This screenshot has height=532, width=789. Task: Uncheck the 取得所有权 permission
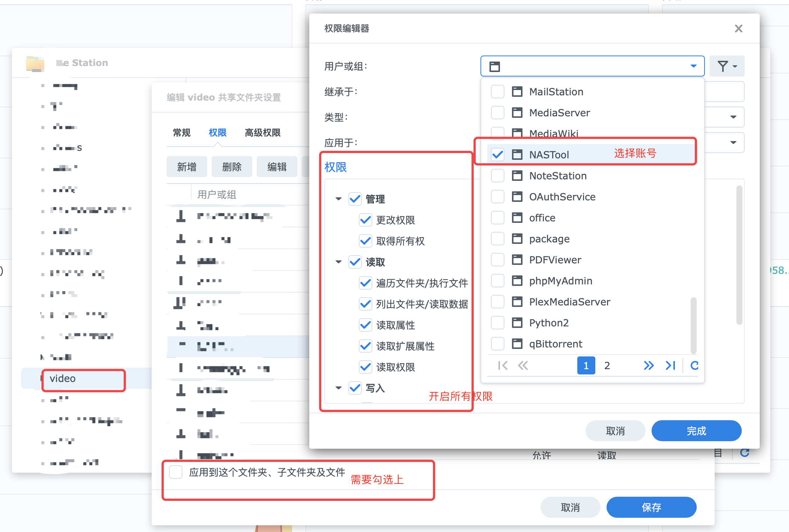tap(365, 241)
